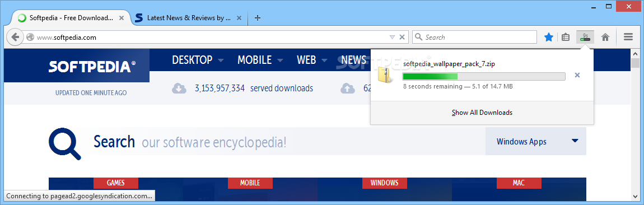Click the Softpedia logo
Image resolution: width=644 pixels, height=205 pixels.
tap(92, 66)
